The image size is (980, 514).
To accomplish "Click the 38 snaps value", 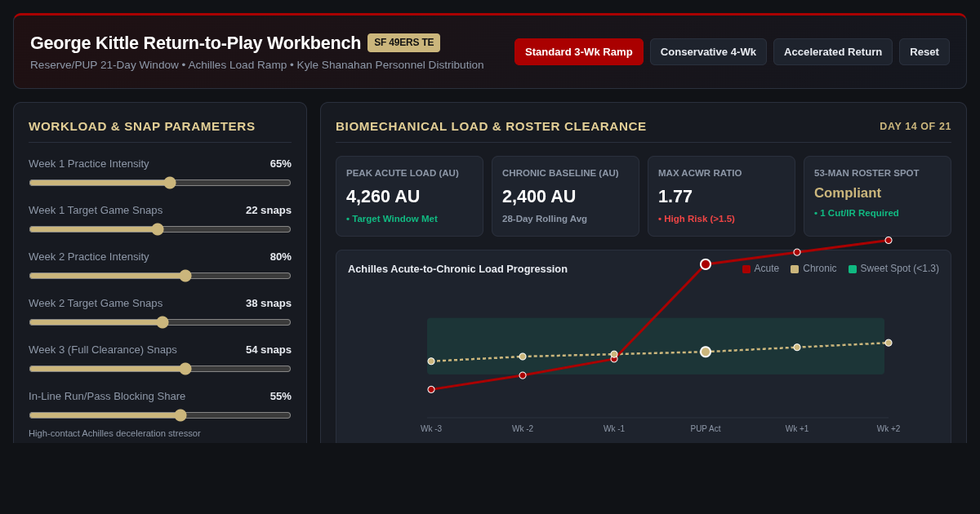I will [x=269, y=304].
